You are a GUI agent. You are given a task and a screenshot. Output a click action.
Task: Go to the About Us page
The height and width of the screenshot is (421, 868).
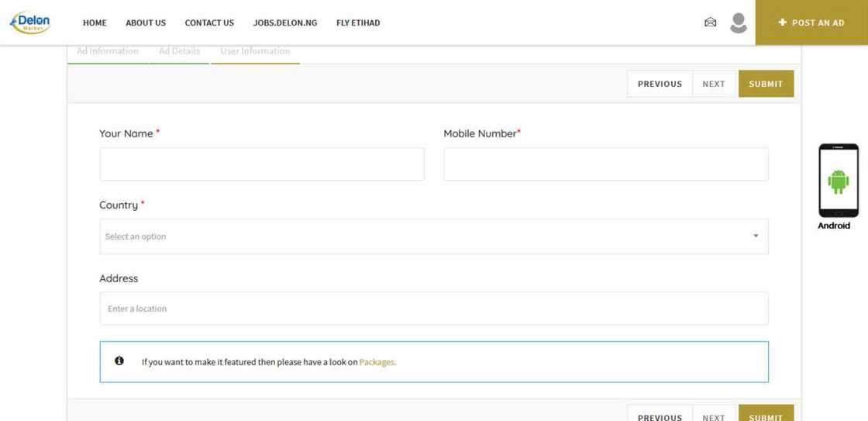(x=146, y=23)
